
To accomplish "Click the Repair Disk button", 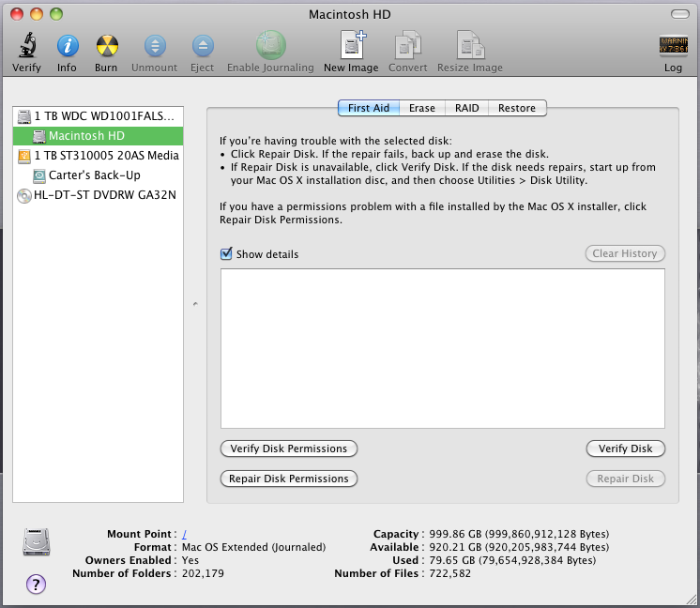I will point(626,479).
